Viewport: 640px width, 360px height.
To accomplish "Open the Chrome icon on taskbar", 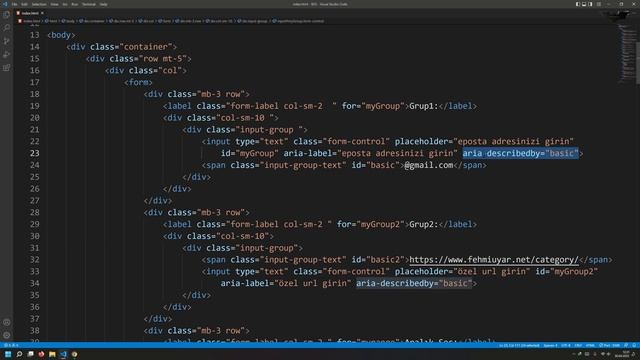I will coord(74,354).
